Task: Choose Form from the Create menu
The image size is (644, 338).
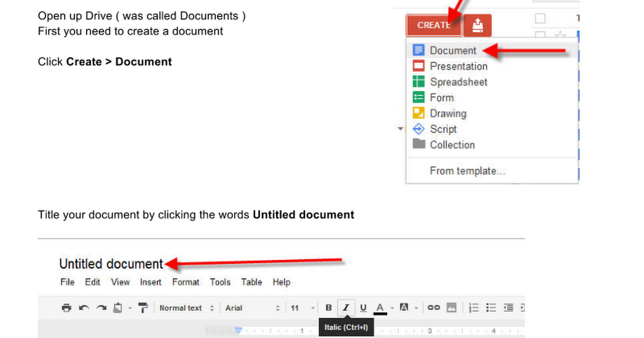Action: click(x=492, y=98)
